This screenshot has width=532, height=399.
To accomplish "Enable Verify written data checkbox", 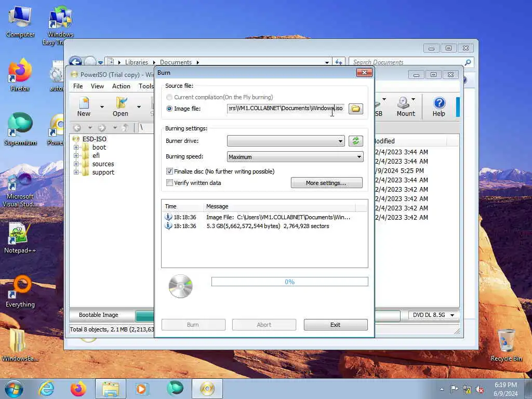I will pos(169,183).
